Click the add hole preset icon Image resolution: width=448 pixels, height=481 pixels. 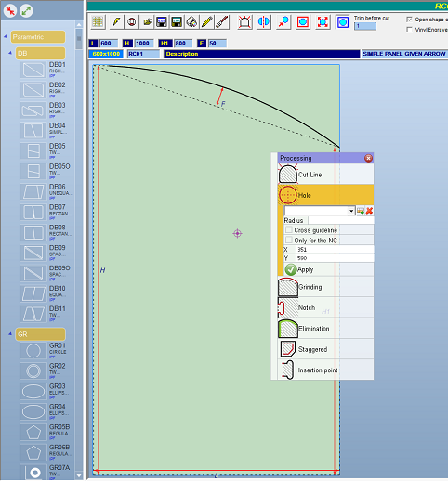point(361,211)
